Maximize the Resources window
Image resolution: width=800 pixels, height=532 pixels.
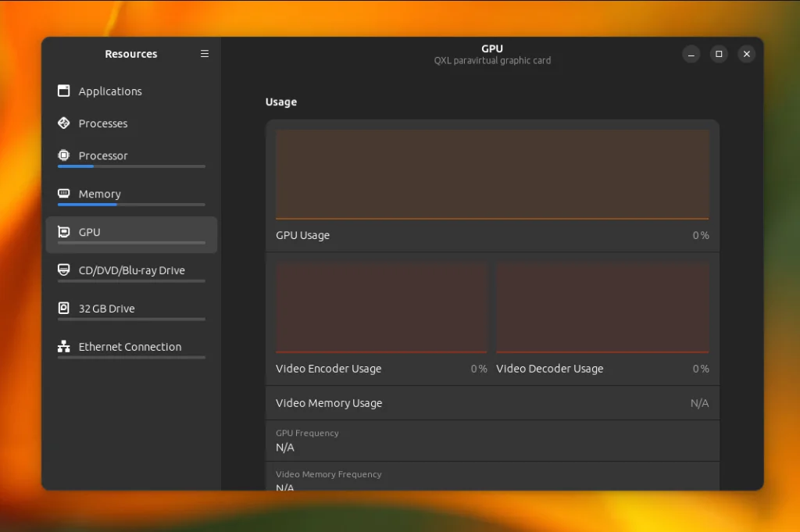coord(719,54)
